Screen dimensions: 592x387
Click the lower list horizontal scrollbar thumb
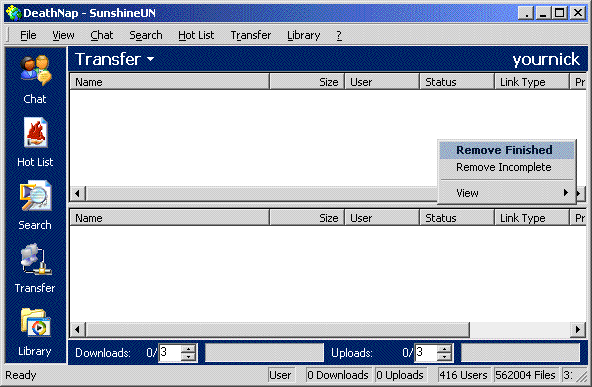click(x=278, y=330)
